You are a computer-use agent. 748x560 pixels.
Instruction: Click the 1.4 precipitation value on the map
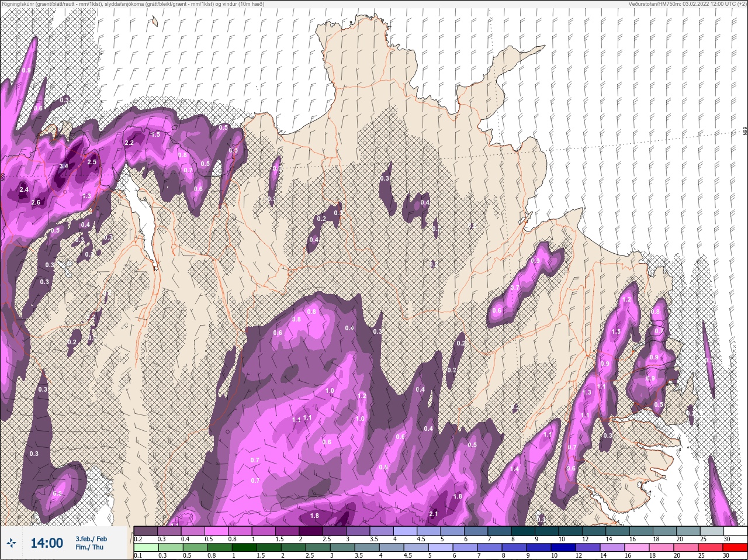(x=515, y=469)
